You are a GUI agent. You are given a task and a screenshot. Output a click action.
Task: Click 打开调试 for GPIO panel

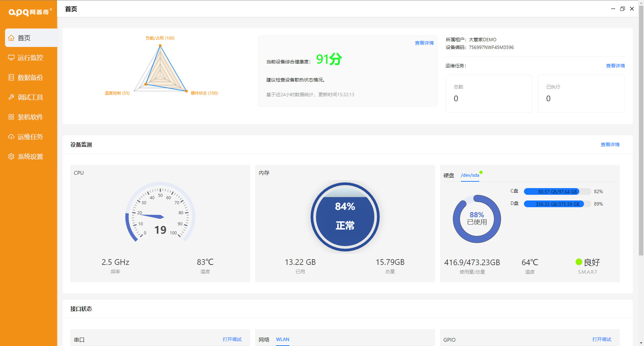(601, 339)
